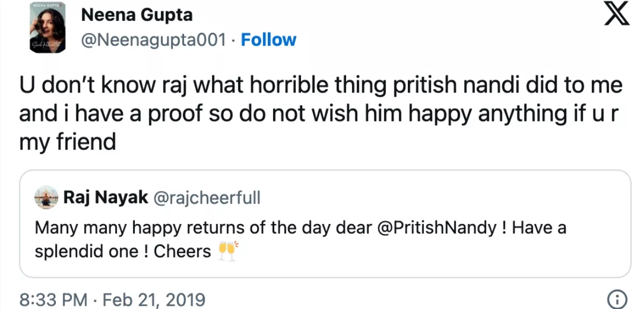Click "my friend" at the tweet's end
This screenshot has width=644, height=309.
pyautogui.click(x=68, y=142)
